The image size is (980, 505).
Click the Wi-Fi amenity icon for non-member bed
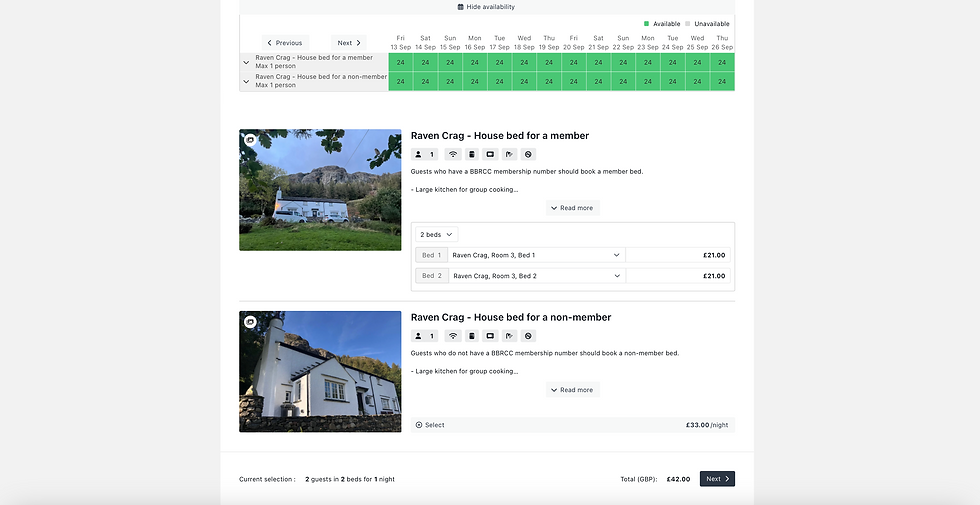coord(453,336)
